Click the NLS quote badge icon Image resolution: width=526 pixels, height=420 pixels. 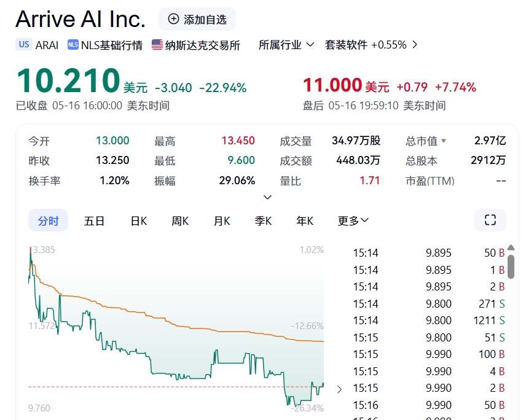tap(73, 44)
